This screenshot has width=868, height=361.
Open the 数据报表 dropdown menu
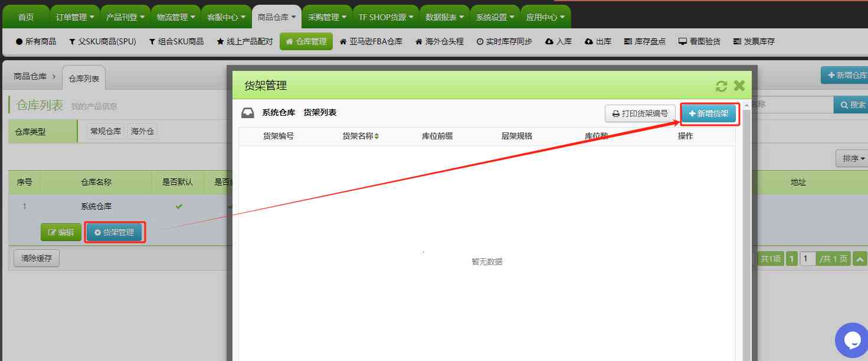(x=444, y=17)
